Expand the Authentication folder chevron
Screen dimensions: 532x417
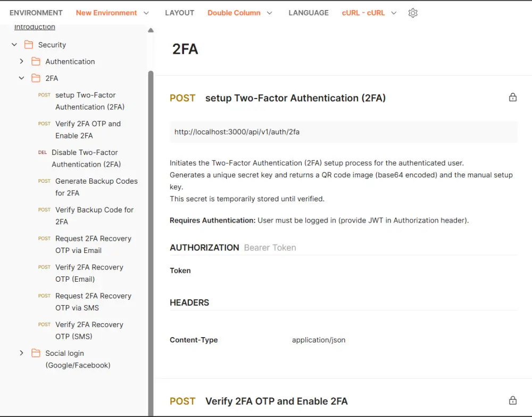[x=22, y=61]
